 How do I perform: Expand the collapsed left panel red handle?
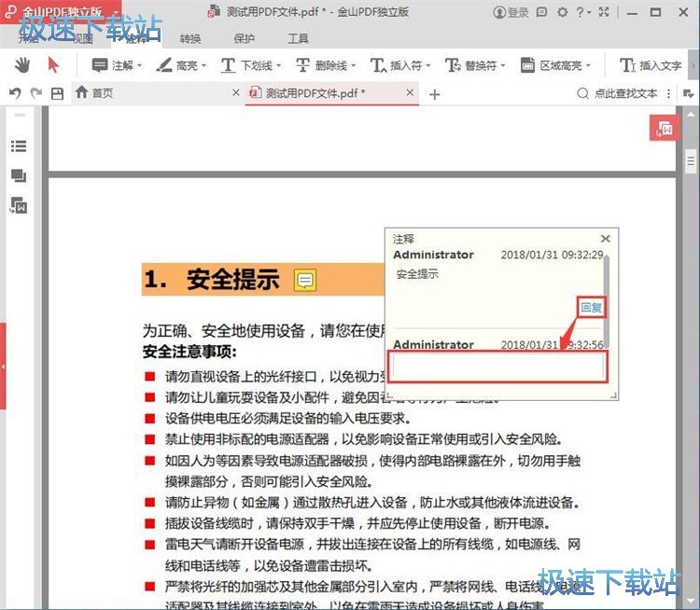click(x=3, y=366)
